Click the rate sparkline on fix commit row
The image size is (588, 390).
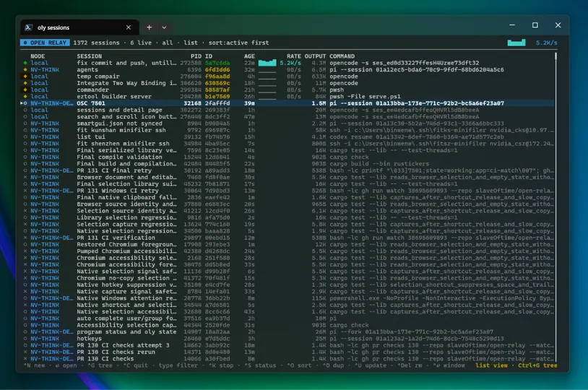(267, 63)
